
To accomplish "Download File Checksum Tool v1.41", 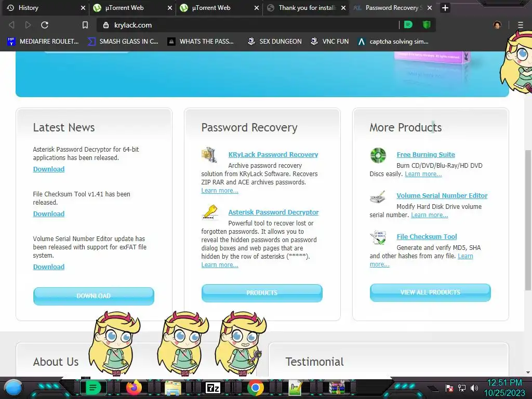I will [x=49, y=214].
